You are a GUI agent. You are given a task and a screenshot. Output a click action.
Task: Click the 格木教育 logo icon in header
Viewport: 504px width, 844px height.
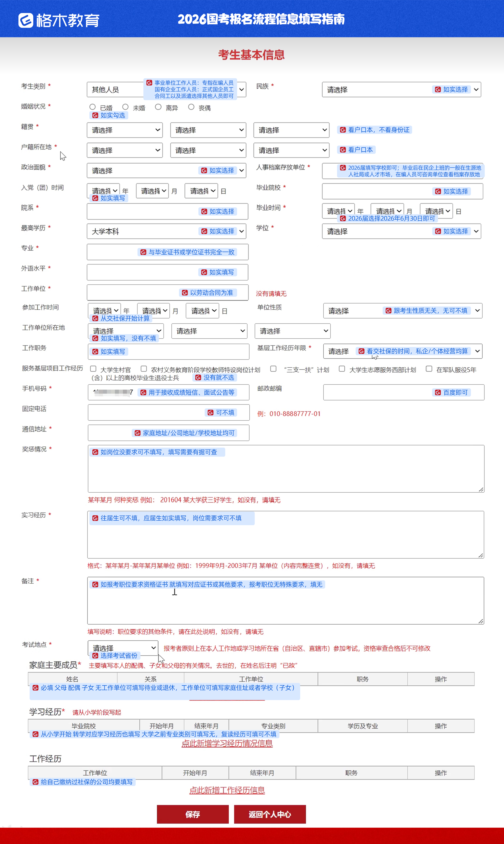(26, 20)
